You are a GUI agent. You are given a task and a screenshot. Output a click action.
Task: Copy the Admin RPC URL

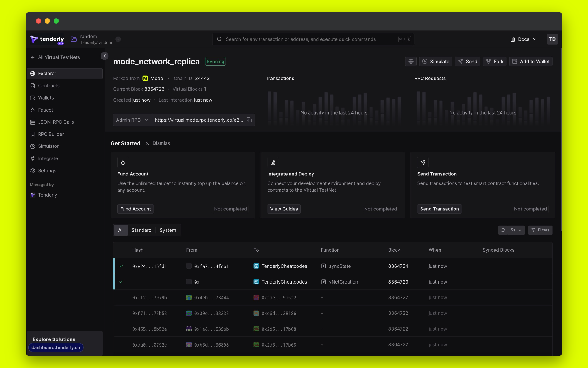[x=249, y=120]
